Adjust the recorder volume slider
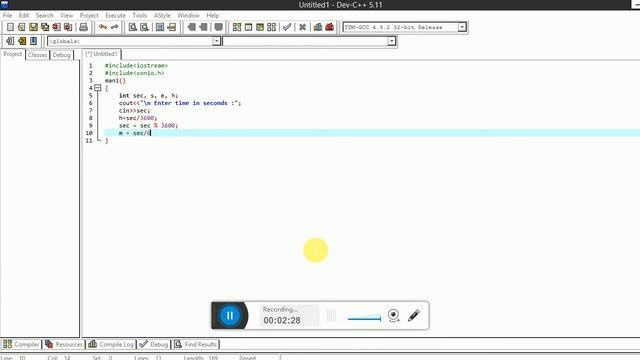 coord(364,318)
